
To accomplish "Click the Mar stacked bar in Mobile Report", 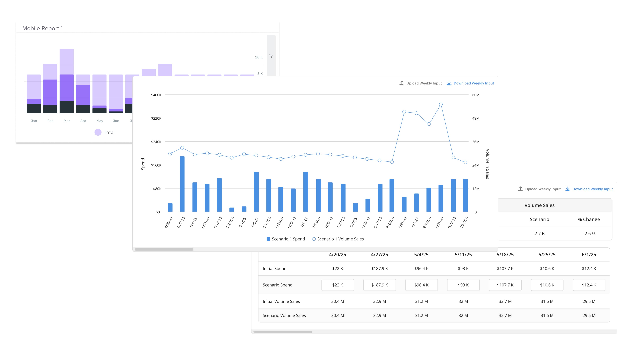I will (67, 83).
